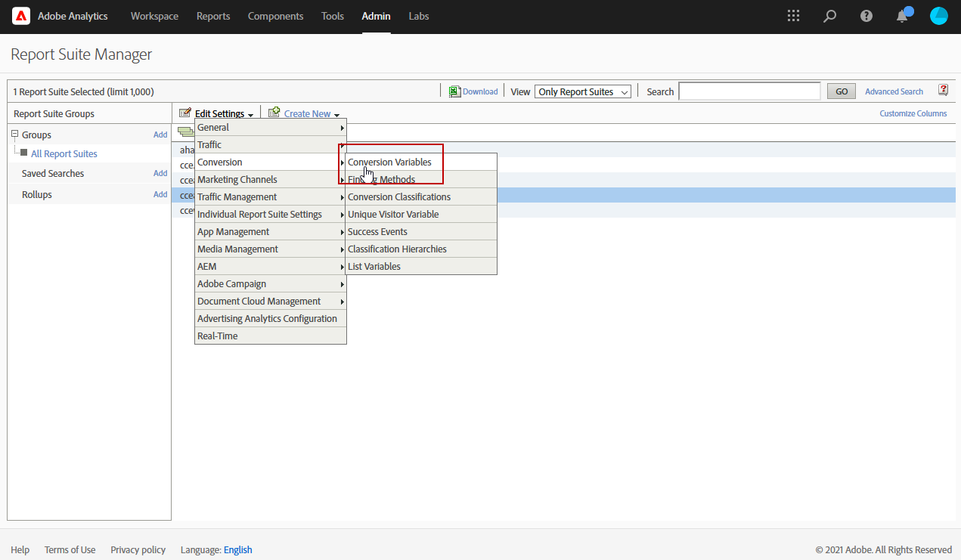
Task: Open the search magnifier icon in header
Action: [x=830, y=16]
